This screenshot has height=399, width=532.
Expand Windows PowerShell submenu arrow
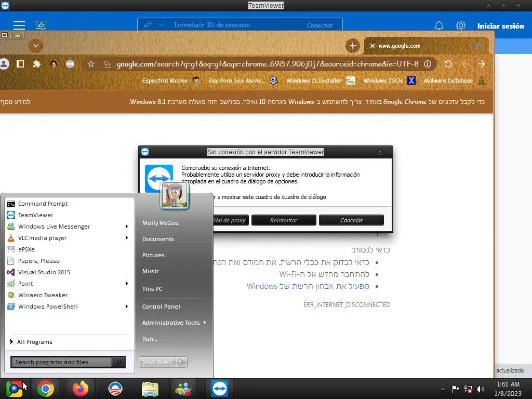pyautogui.click(x=127, y=307)
